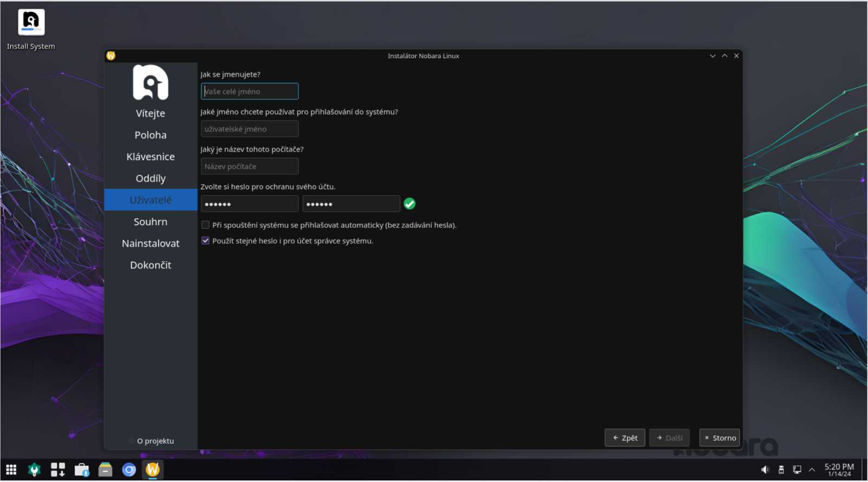Open the application launcher grid

[11, 470]
